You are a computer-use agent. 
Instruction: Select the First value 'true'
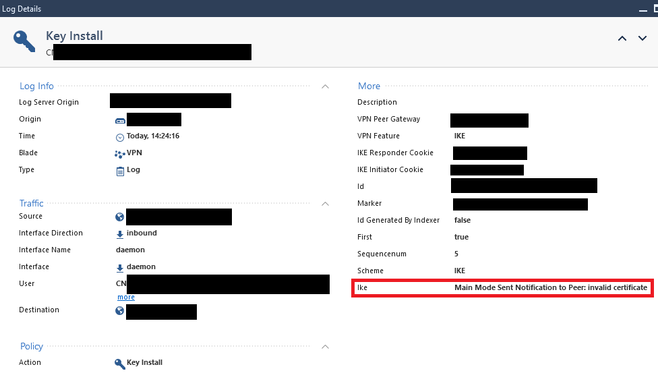coord(461,237)
